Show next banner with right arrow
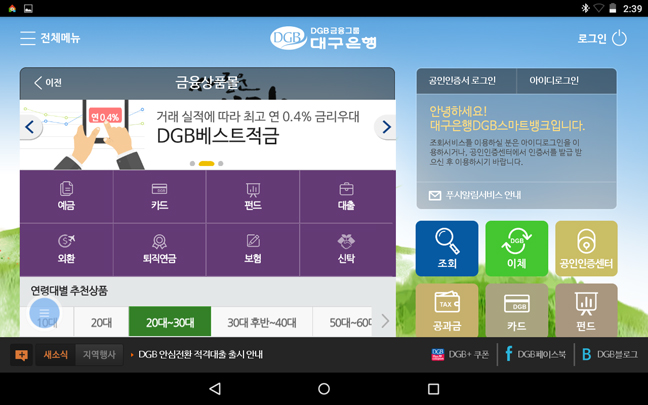The width and height of the screenshot is (648, 405). [x=386, y=127]
